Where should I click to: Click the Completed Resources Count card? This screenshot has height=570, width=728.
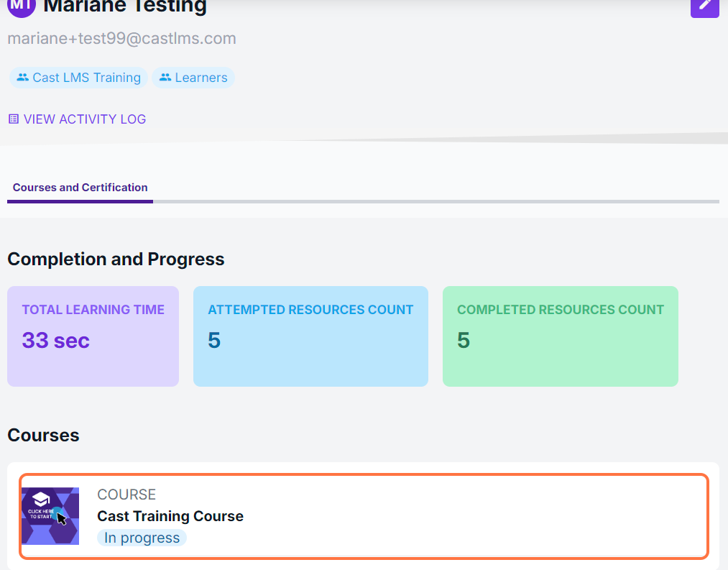(x=560, y=336)
